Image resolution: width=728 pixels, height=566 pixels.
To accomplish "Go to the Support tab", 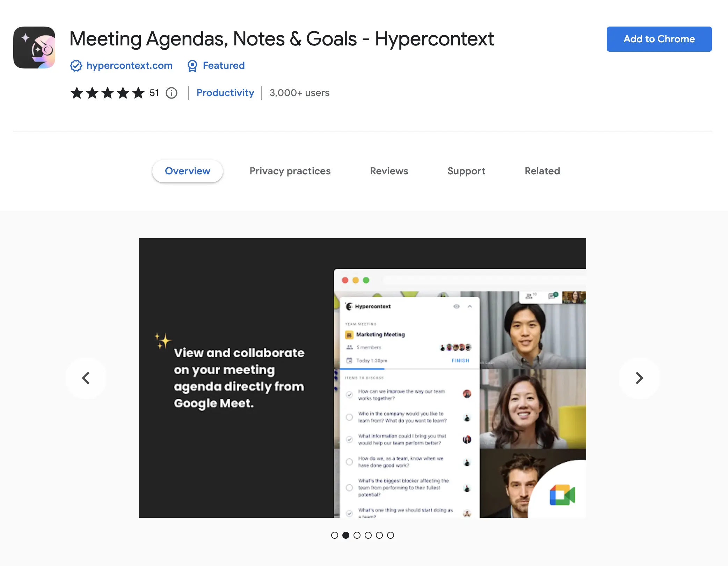I will point(466,171).
